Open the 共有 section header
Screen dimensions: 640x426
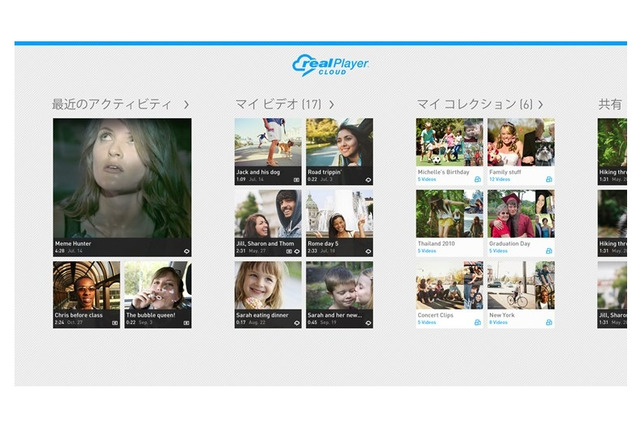pyautogui.click(x=610, y=104)
